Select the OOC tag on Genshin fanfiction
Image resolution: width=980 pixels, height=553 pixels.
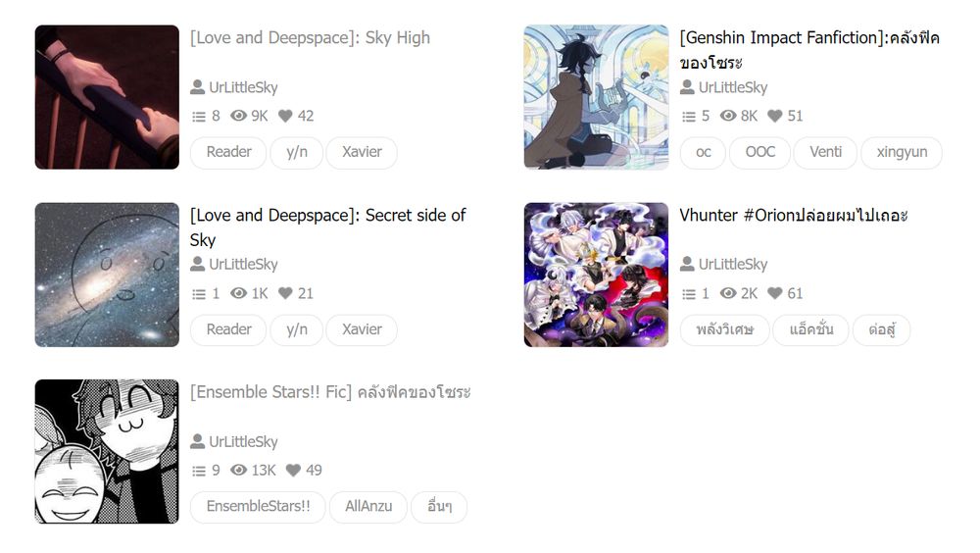coord(759,152)
